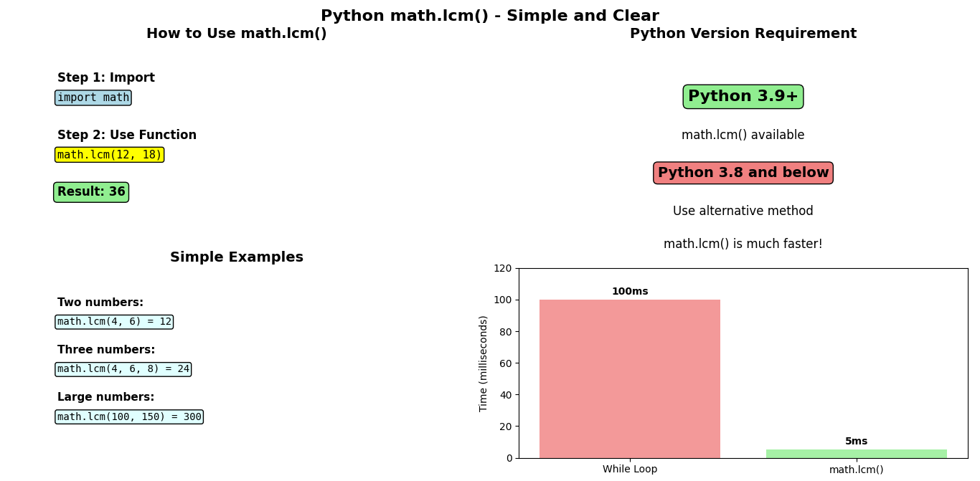Click the '5ms' bar label
Image resolution: width=980 pixels, height=481 pixels.
[x=857, y=442]
